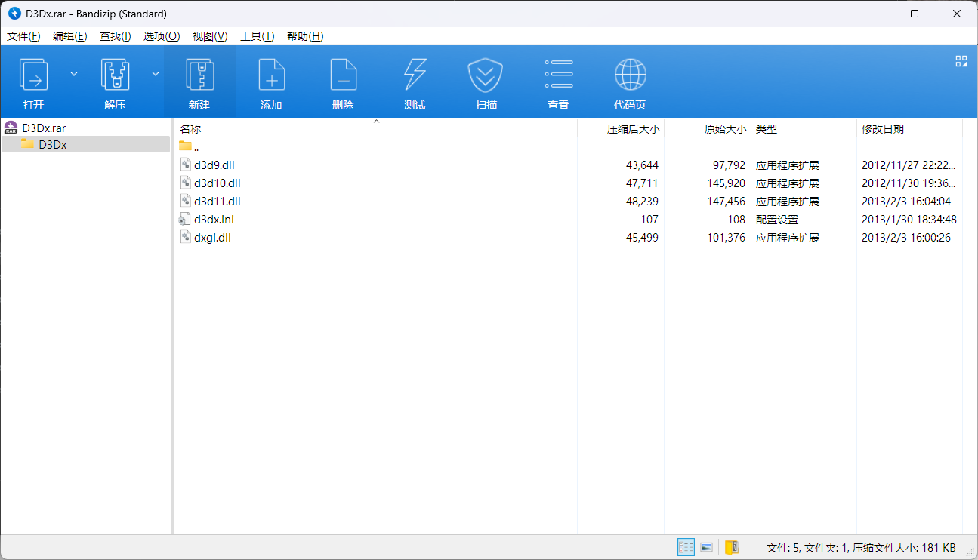
Task: Switch to thumbnail view in the status bar
Action: point(707,547)
